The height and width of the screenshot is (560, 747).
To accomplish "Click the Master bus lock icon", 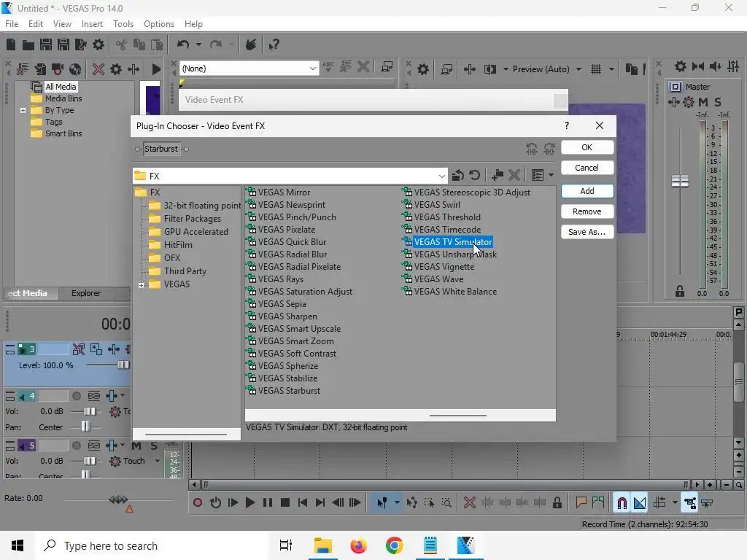I will point(680,292).
